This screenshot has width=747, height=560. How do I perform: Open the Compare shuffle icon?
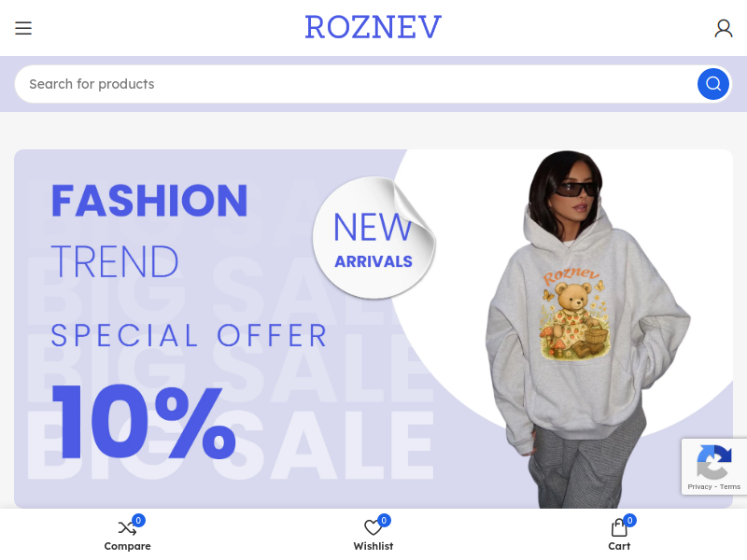(127, 527)
